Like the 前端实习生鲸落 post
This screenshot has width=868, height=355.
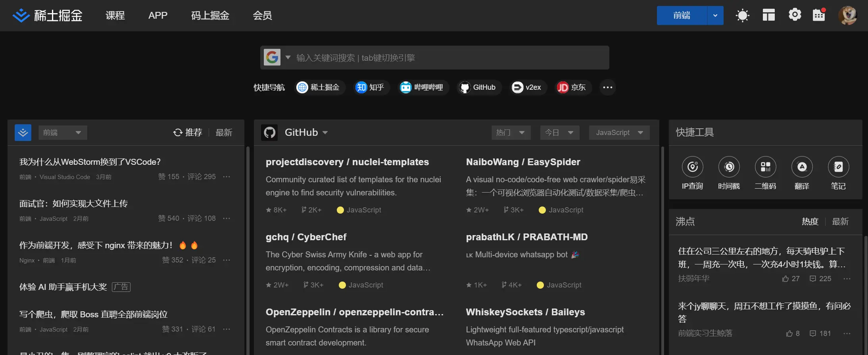(793, 334)
